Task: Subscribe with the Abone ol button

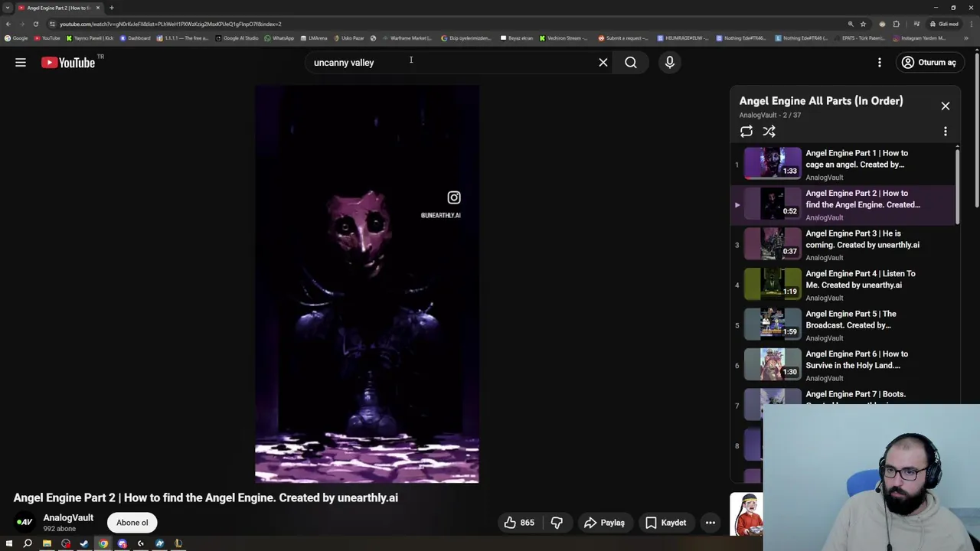Action: tap(132, 523)
